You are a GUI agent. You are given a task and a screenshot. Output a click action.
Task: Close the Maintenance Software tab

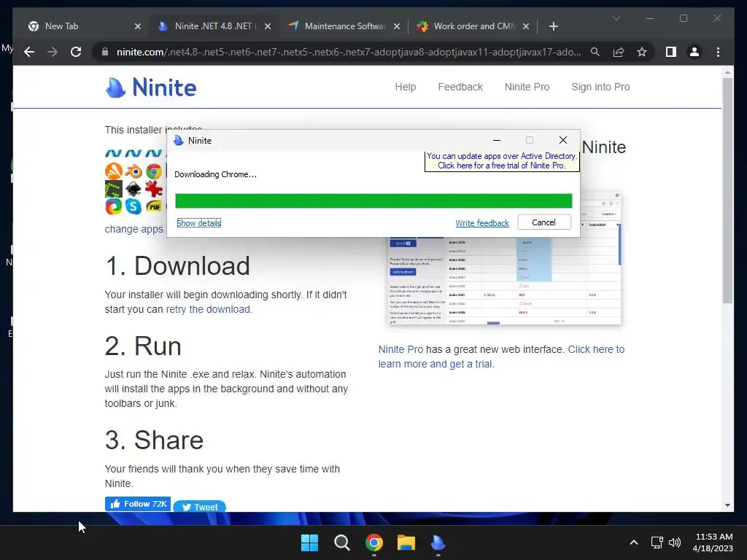[x=396, y=26]
